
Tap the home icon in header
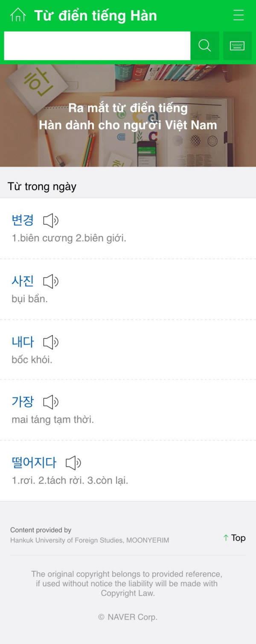coord(18,15)
